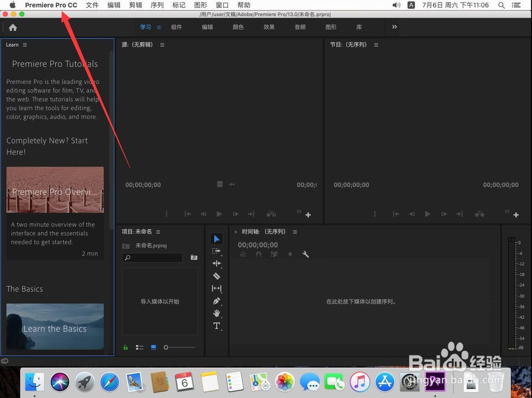
Task: Toggle Snap magnet in timeline
Action: click(x=259, y=254)
